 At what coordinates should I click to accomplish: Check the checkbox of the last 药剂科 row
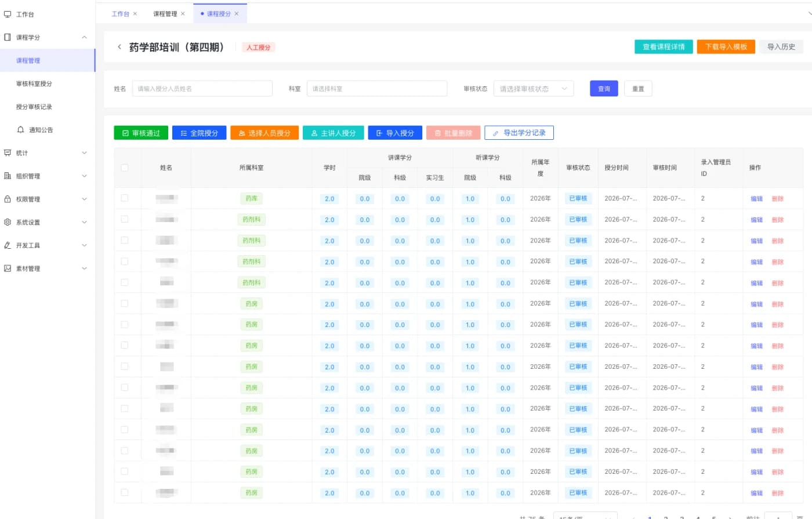[125, 282]
